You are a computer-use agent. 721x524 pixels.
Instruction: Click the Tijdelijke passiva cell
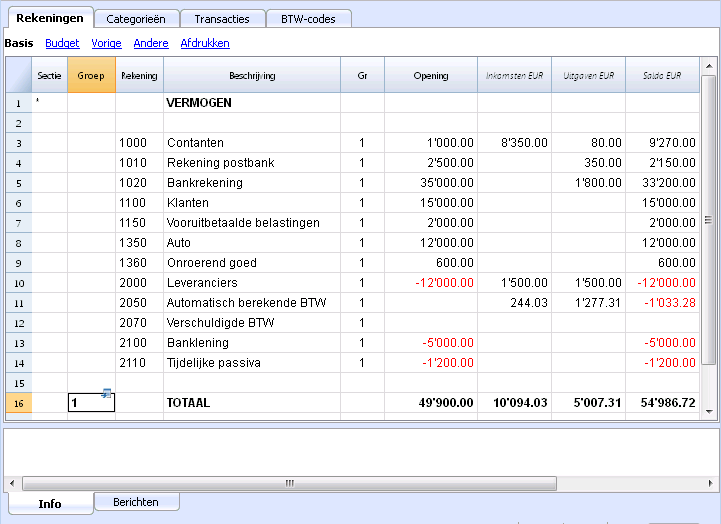click(x=252, y=363)
